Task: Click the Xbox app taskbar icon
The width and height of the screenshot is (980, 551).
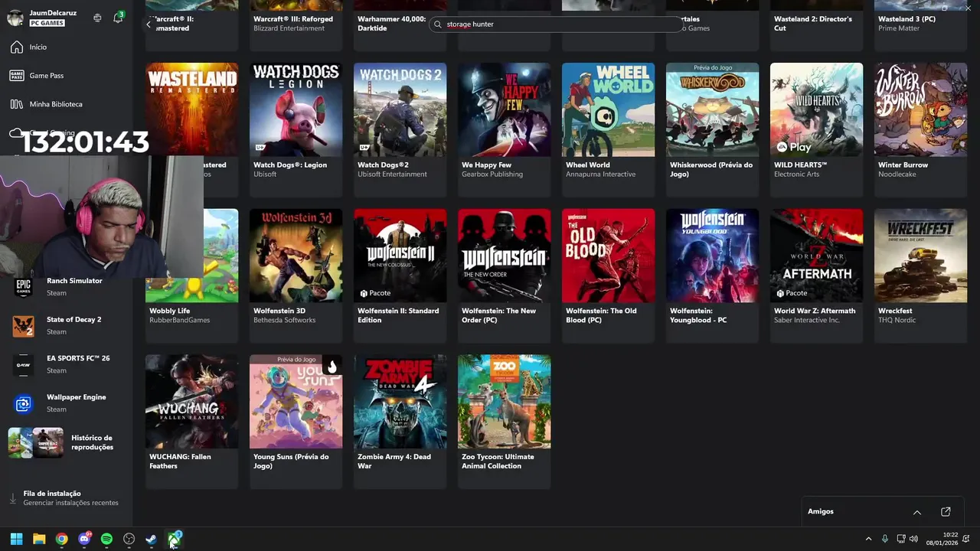Action: pos(174,539)
